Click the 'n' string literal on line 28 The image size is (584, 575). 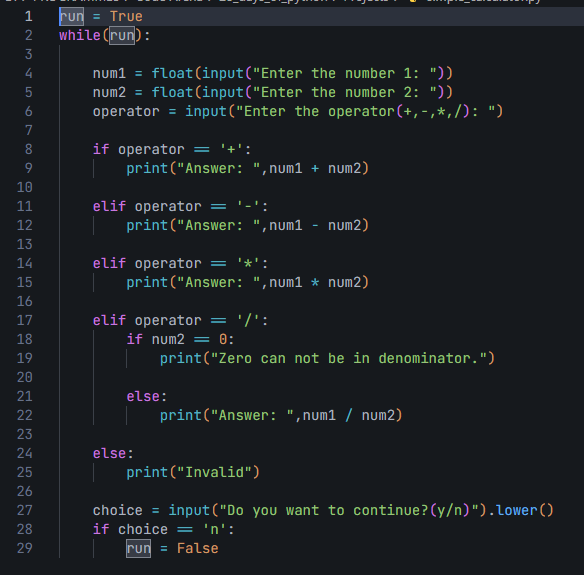coord(215,529)
